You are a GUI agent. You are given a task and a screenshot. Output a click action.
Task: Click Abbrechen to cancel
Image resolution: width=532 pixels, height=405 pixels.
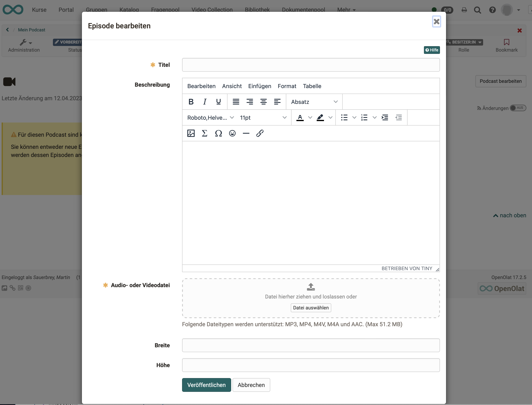point(251,385)
